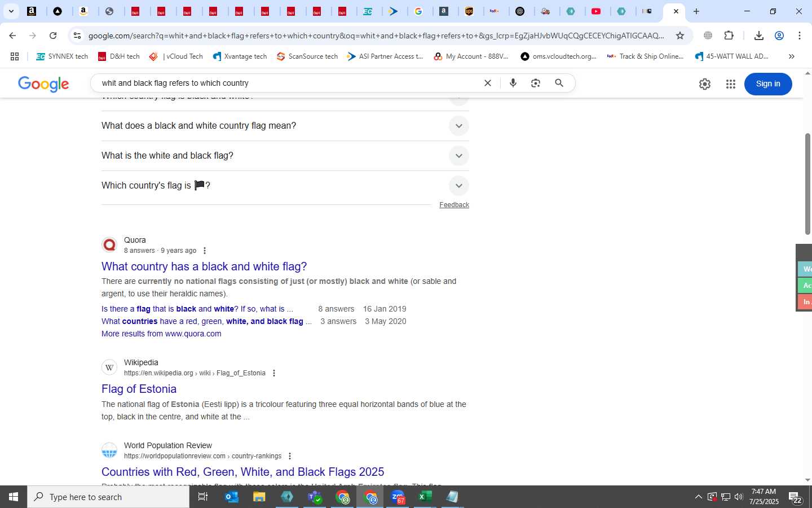The image size is (812, 508).
Task: Open Chrome three-dot menu
Action: pos(800,36)
